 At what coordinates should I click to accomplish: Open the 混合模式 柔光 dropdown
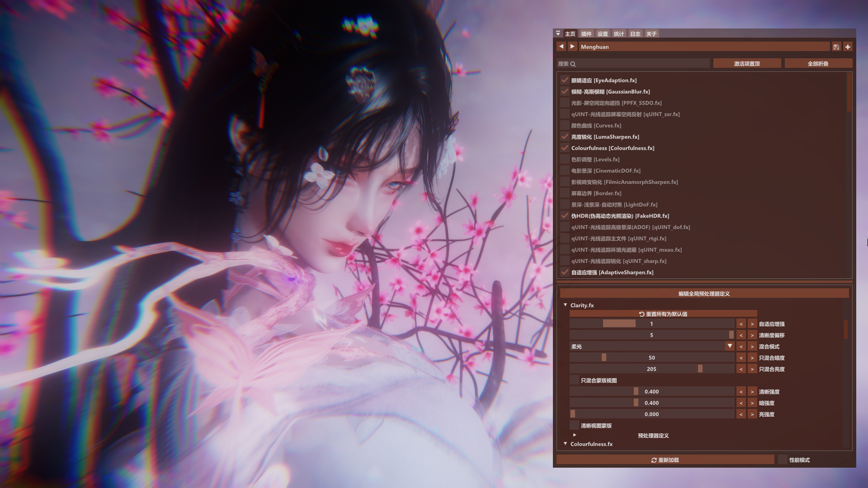click(651, 347)
